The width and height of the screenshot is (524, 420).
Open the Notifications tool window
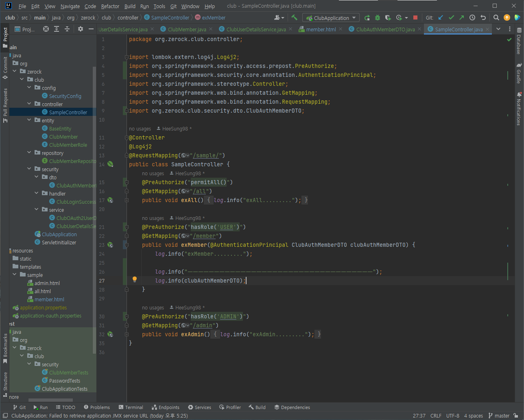coord(519,109)
